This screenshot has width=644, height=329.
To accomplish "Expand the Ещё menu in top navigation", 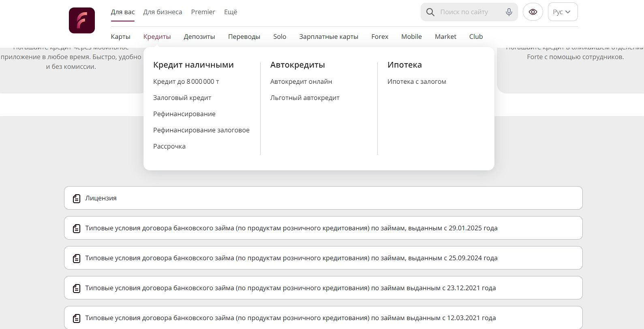I will coord(231,12).
